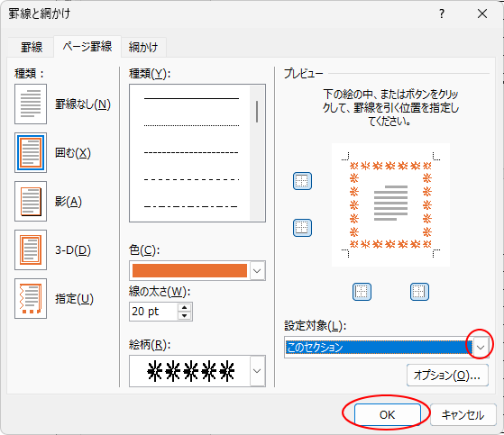
Task: Toggle the right border button below preview
Action: point(419,292)
